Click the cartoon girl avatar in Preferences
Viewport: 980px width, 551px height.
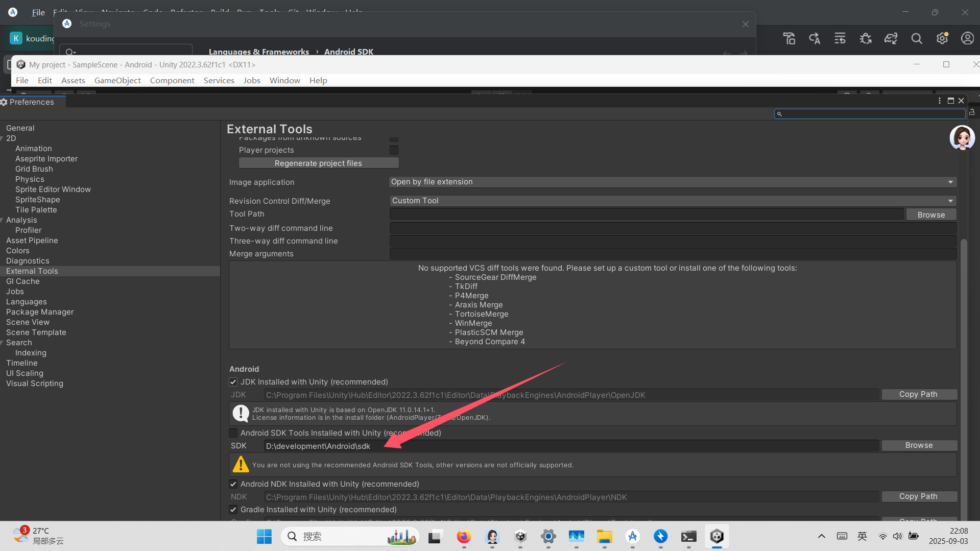tap(962, 138)
